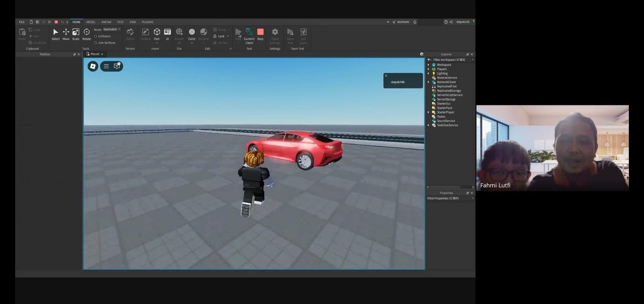Expand the Lighting tree node

coord(429,74)
